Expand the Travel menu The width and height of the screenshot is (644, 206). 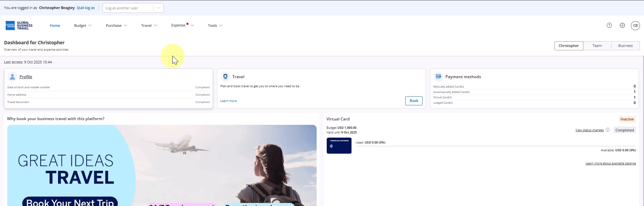(x=149, y=25)
